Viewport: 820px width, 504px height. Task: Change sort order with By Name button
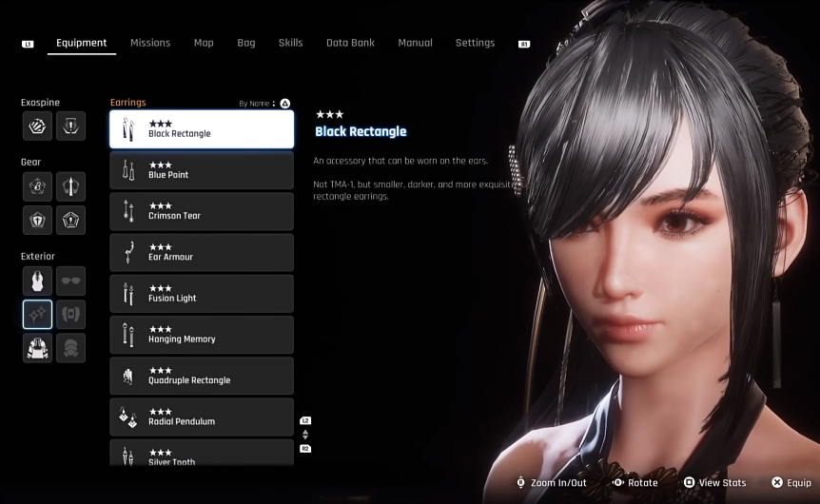(x=264, y=104)
